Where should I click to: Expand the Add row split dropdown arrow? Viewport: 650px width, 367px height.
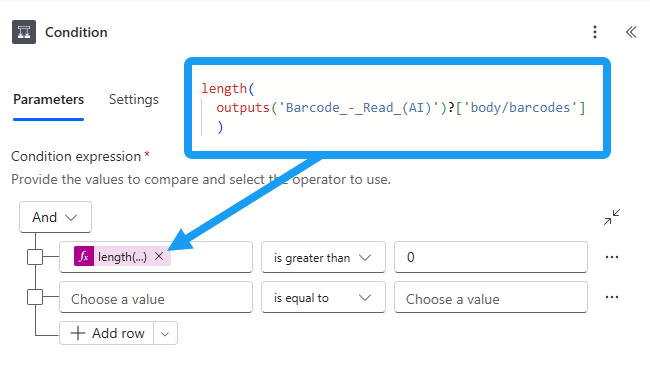point(165,333)
